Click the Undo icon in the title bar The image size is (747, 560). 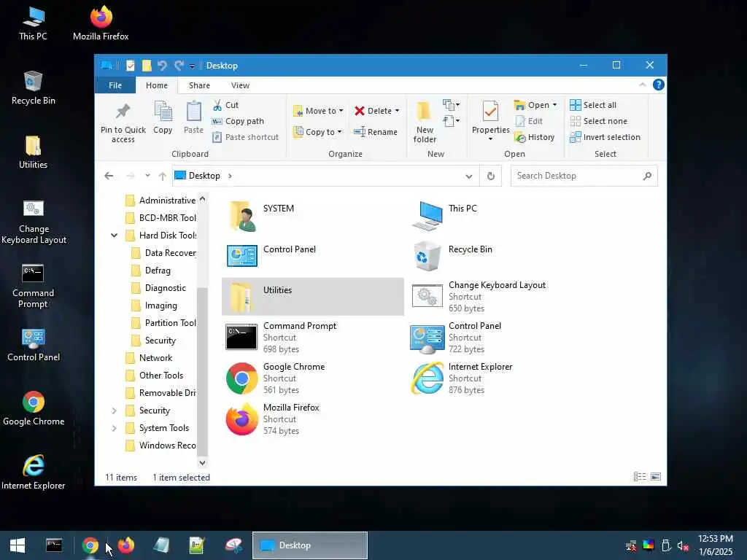tap(162, 65)
